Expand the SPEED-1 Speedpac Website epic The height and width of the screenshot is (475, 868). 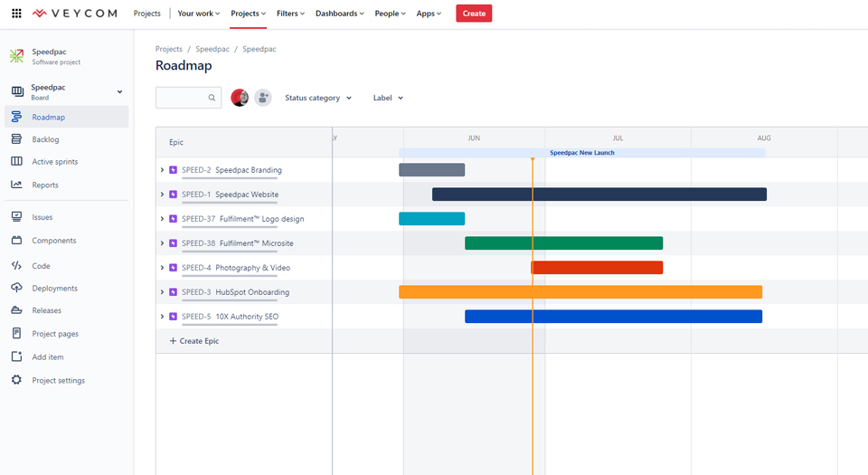pos(162,195)
